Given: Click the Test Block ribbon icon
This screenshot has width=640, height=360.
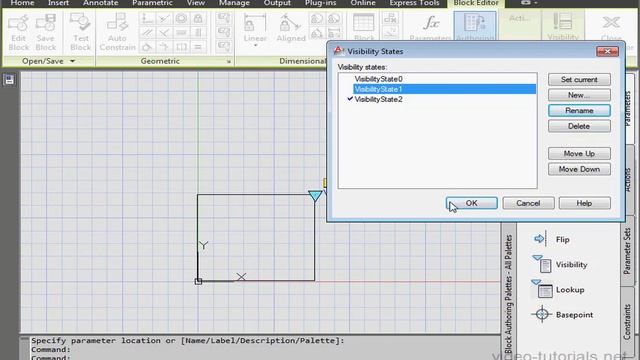Looking at the screenshot, I should pos(80,32).
